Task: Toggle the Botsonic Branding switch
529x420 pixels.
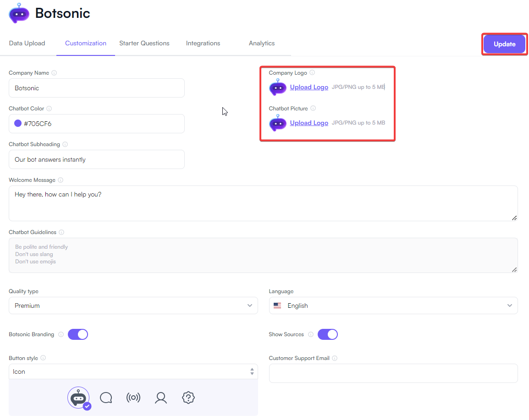Action: point(78,334)
